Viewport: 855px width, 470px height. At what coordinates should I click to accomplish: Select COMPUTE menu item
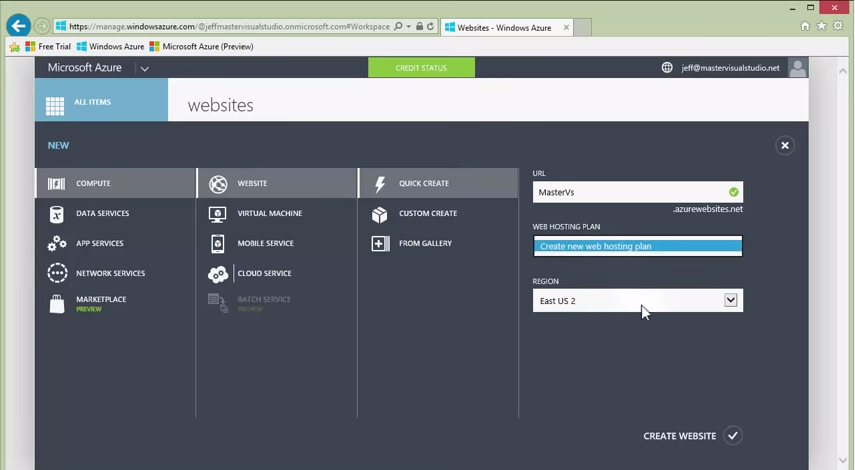tap(116, 183)
